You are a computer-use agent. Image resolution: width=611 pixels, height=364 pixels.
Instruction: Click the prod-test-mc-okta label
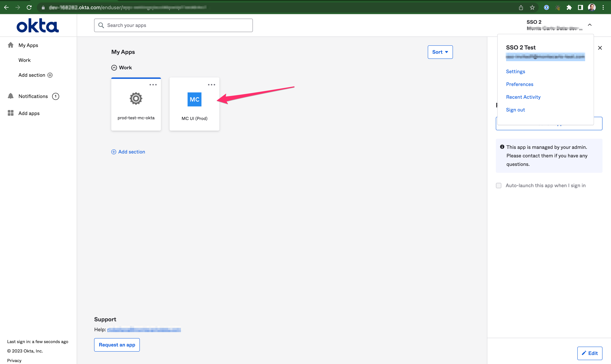[x=136, y=118]
